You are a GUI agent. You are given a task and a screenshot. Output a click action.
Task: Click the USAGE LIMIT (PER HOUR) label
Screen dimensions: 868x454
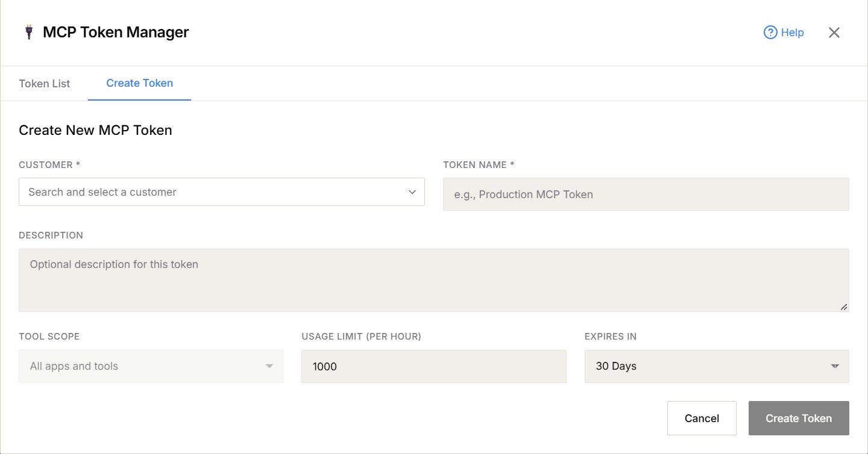361,337
